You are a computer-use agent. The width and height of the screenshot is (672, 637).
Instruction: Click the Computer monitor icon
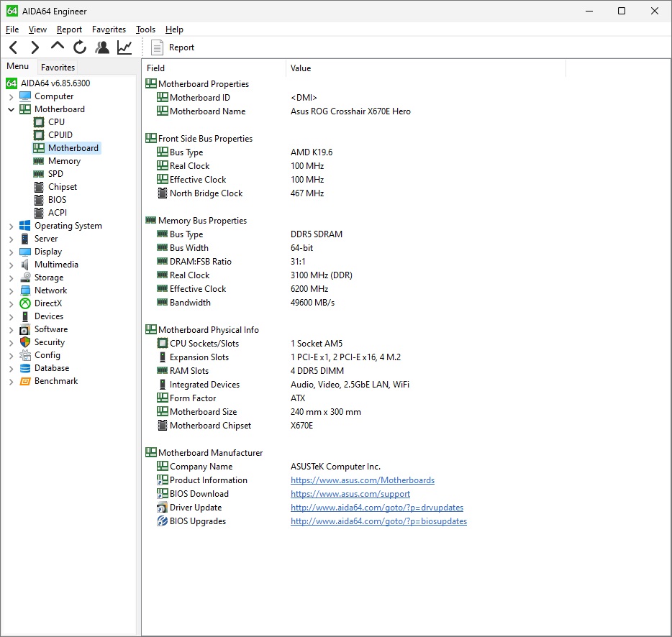click(x=25, y=96)
